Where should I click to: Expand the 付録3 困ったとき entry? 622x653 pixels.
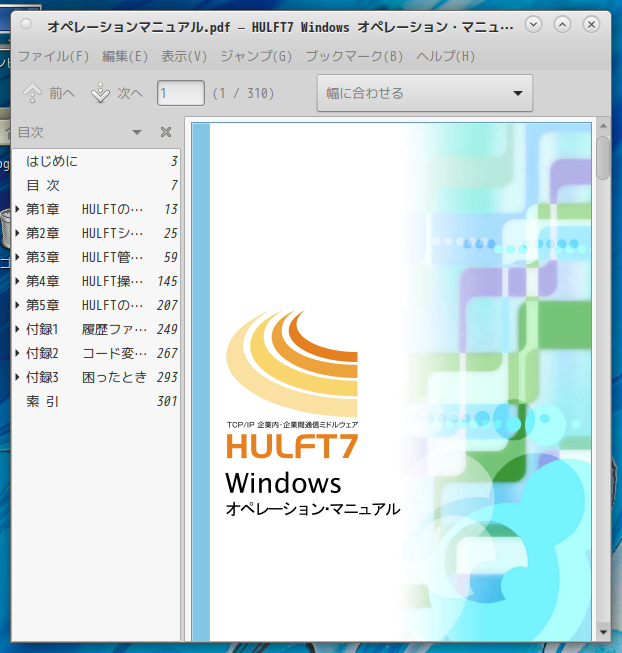[17, 377]
